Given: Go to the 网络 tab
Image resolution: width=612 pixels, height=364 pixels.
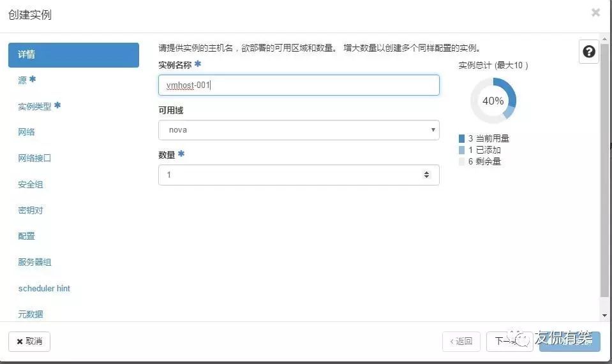Looking at the screenshot, I should 27,132.
